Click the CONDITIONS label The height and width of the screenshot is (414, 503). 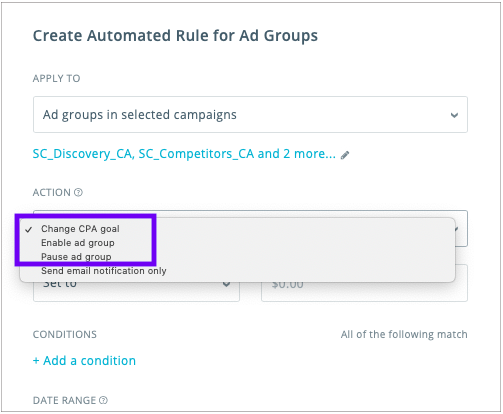(65, 334)
